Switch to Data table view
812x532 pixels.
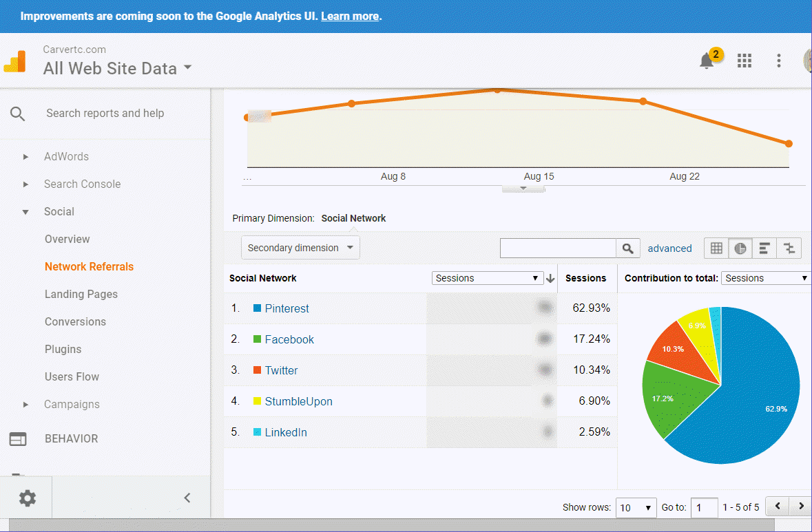(716, 248)
